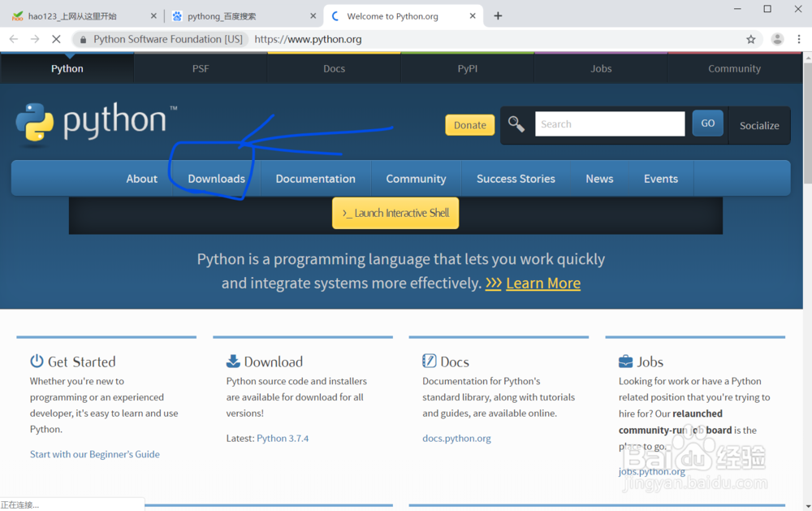This screenshot has width=812, height=511.
Task: Open a new tab with plus
Action: point(498,16)
